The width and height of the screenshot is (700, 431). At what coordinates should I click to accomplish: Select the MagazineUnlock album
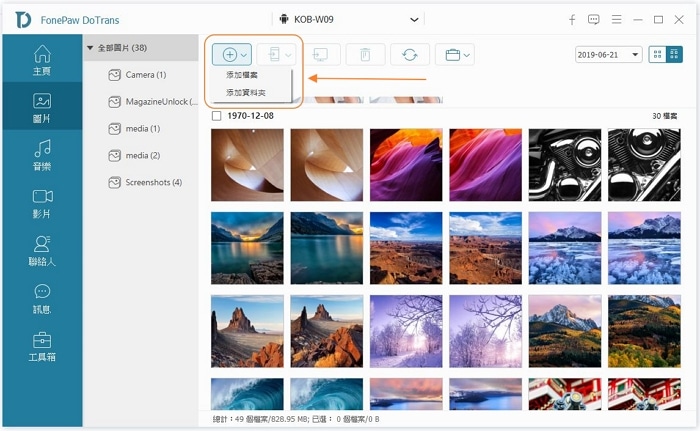pos(141,102)
